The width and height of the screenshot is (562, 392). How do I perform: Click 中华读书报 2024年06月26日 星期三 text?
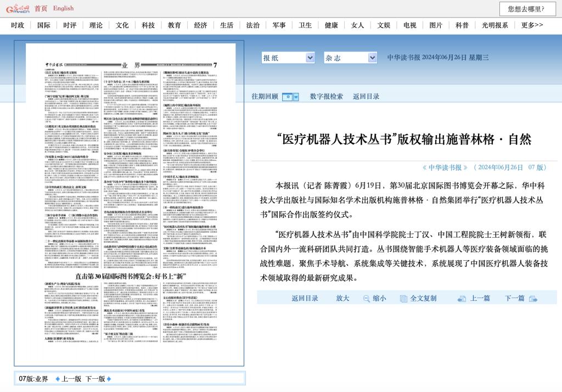pyautogui.click(x=438, y=58)
